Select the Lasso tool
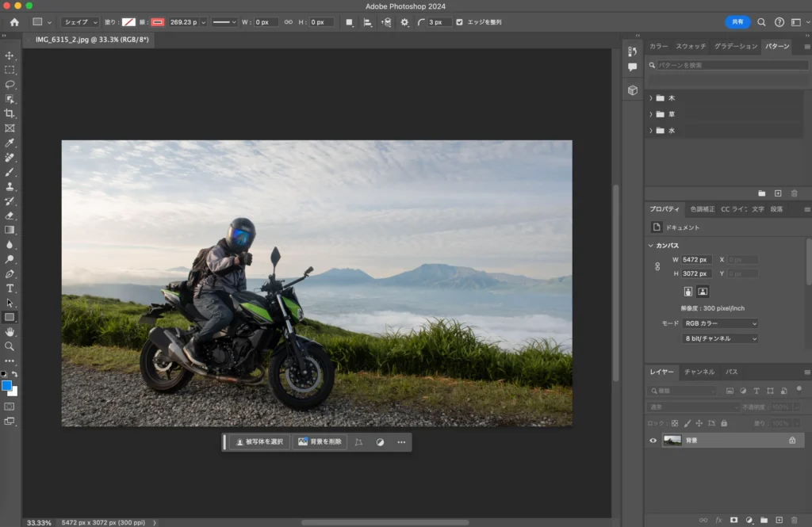This screenshot has height=527, width=812. coord(10,84)
